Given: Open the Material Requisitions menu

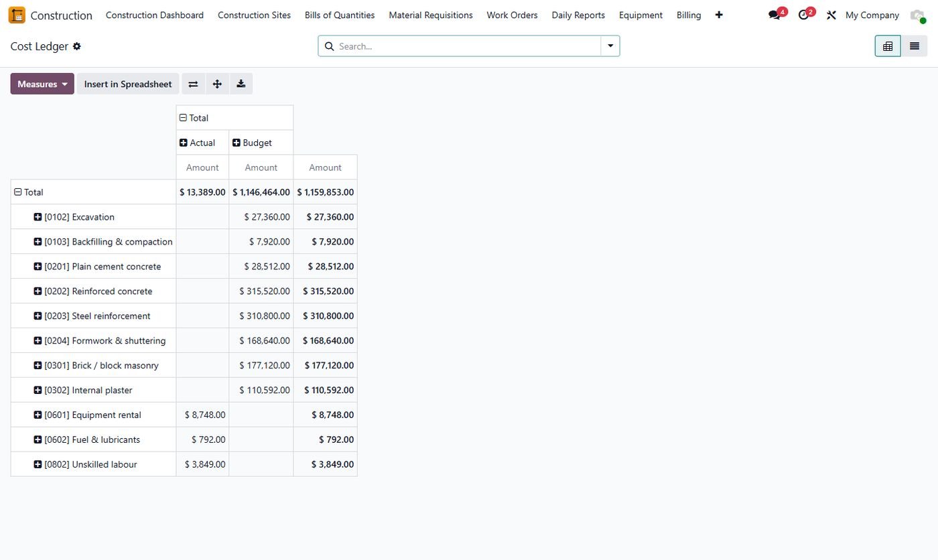Looking at the screenshot, I should coord(431,15).
